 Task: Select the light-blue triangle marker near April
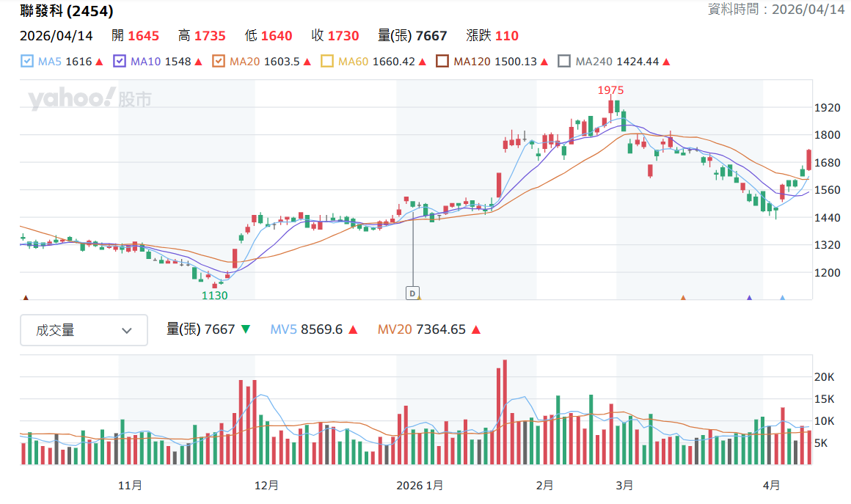pos(782,298)
